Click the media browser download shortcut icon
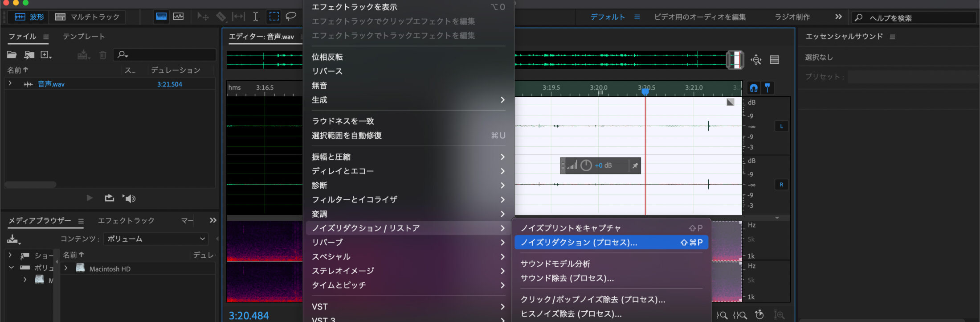This screenshot has height=322, width=980. (13, 239)
